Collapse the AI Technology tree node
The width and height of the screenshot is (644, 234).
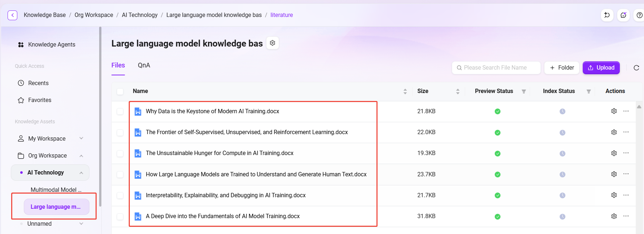pyautogui.click(x=81, y=173)
